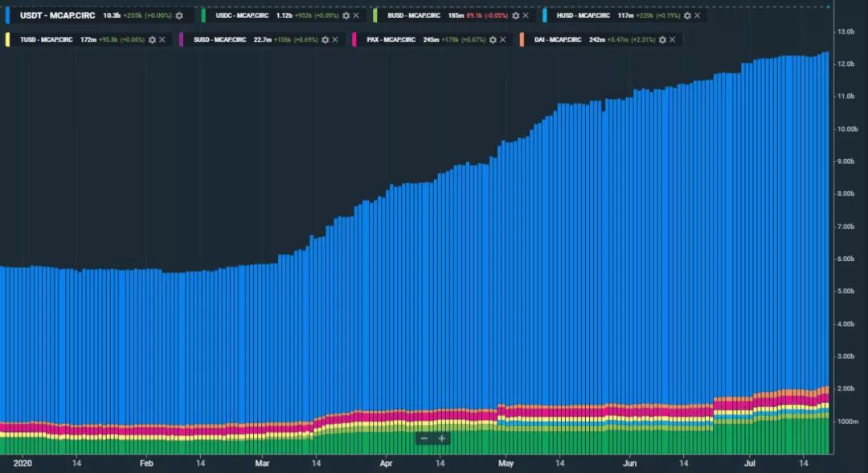Click the 12.0b label on price axis
Image resolution: width=868 pixels, height=473 pixels.
845,64
